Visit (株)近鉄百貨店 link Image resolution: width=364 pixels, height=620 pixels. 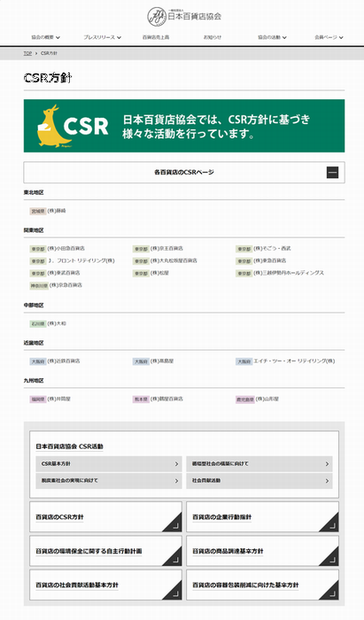point(63,361)
